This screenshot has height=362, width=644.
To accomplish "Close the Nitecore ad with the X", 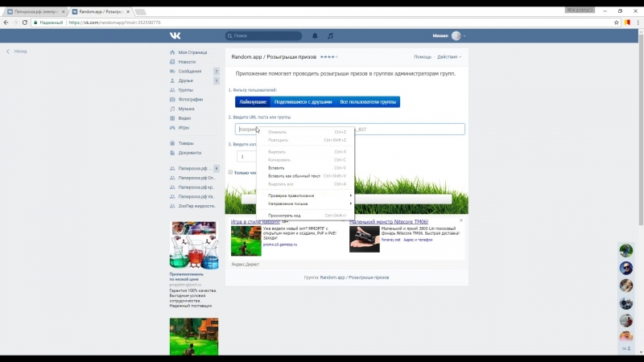I will click(x=460, y=220).
